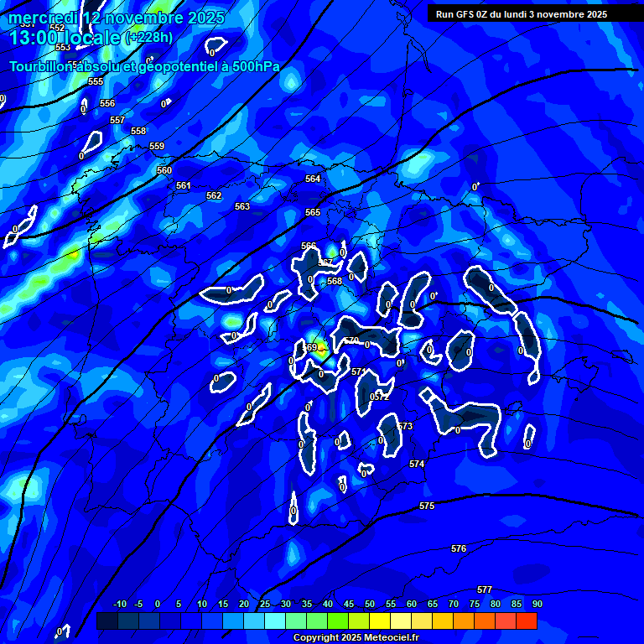644x644 pixels.
Task: Select the date heading mercredi 12 novembre 2025
Action: point(117,18)
